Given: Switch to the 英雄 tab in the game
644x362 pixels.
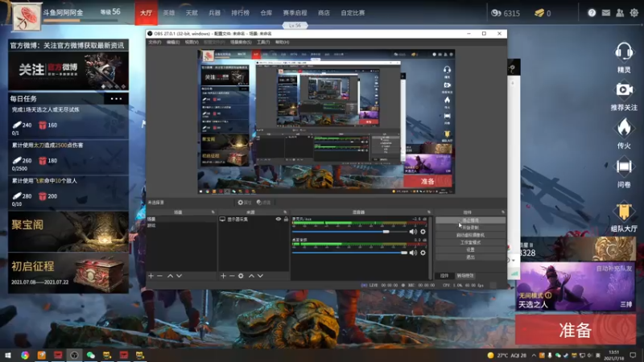Looking at the screenshot, I should coord(169,13).
